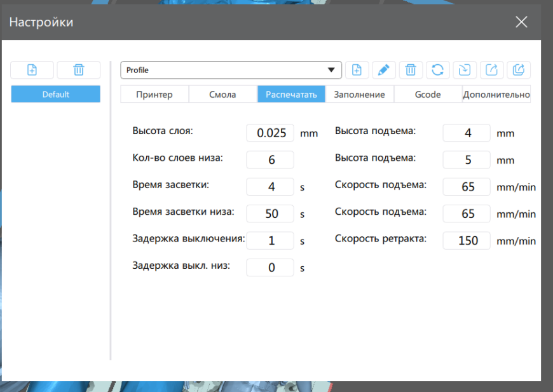Click the Время засветки низа field showing 50
Viewport: 553px width, 392px height.
[x=270, y=213]
